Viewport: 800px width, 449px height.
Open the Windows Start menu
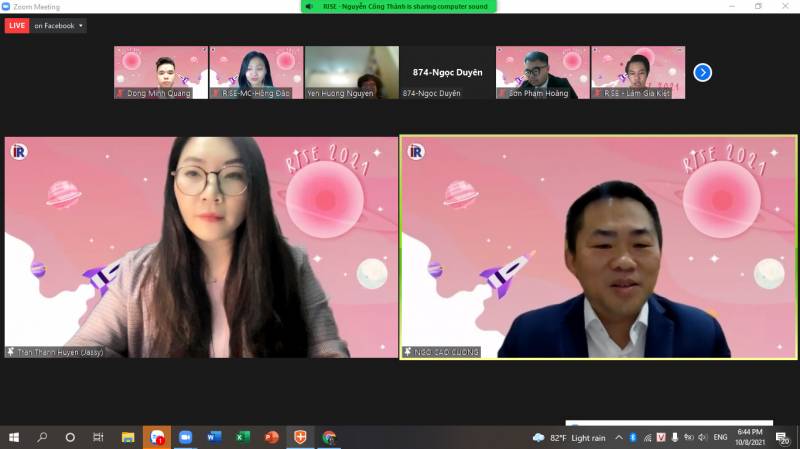pyautogui.click(x=14, y=437)
